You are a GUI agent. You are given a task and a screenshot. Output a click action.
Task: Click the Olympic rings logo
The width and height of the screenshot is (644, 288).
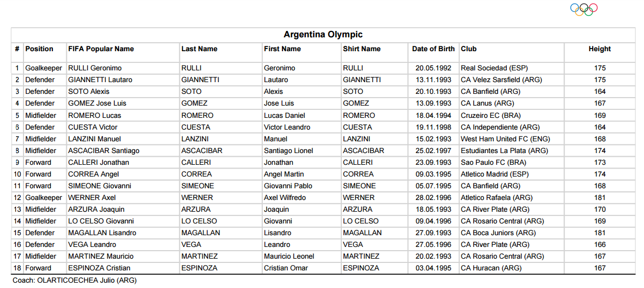(584, 10)
